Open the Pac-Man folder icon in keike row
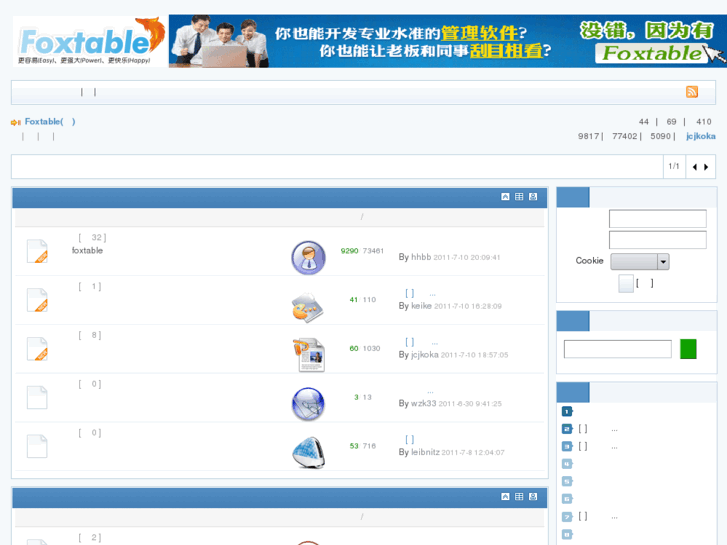727x545 pixels. point(307,307)
